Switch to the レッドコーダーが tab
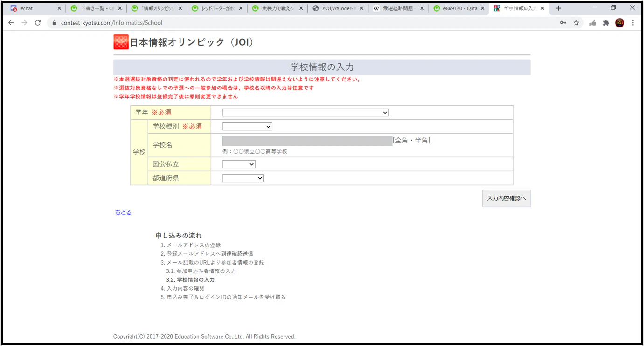Image resolution: width=644 pixels, height=346 pixels. tap(216, 8)
